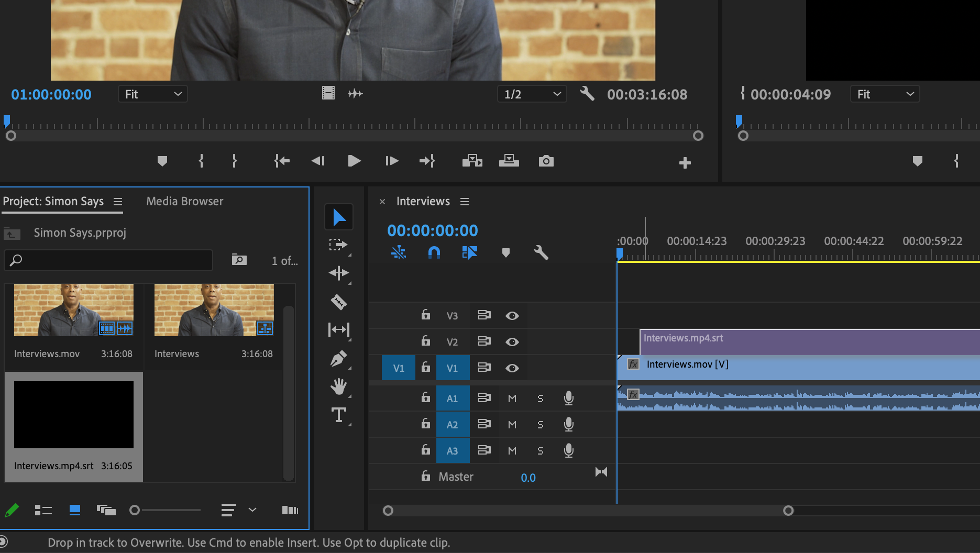Screen dimensions: 980x553
Task: Open the Interviews sequence panel menu
Action: [x=465, y=202]
